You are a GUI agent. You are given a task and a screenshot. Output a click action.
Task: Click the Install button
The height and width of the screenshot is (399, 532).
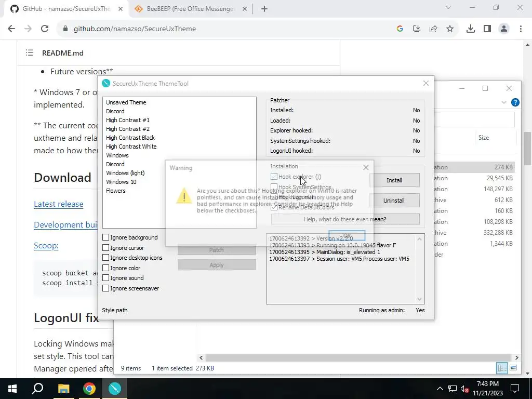pos(394,180)
